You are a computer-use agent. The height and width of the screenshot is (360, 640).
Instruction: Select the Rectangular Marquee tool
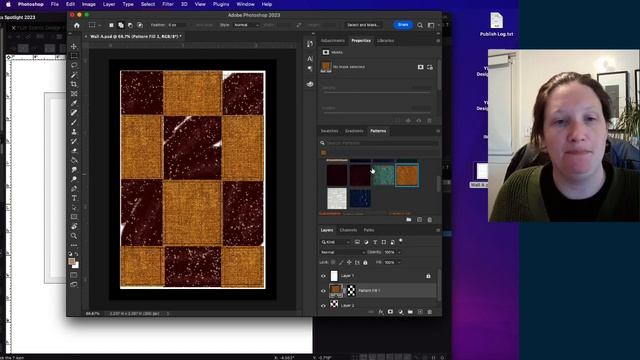[74, 56]
